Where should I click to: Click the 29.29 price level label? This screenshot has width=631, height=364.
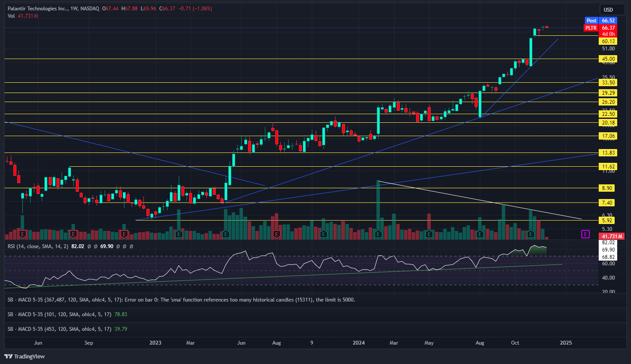(608, 93)
